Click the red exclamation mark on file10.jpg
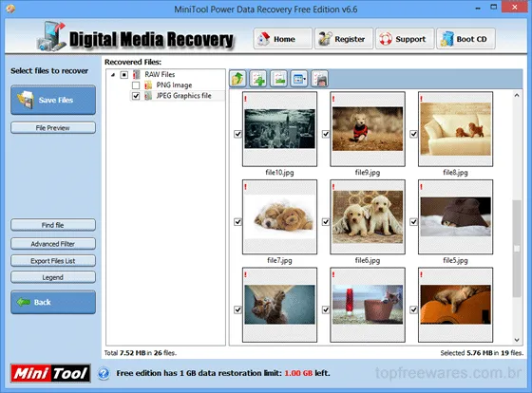Viewport: 532px width, 393px height. (245, 99)
